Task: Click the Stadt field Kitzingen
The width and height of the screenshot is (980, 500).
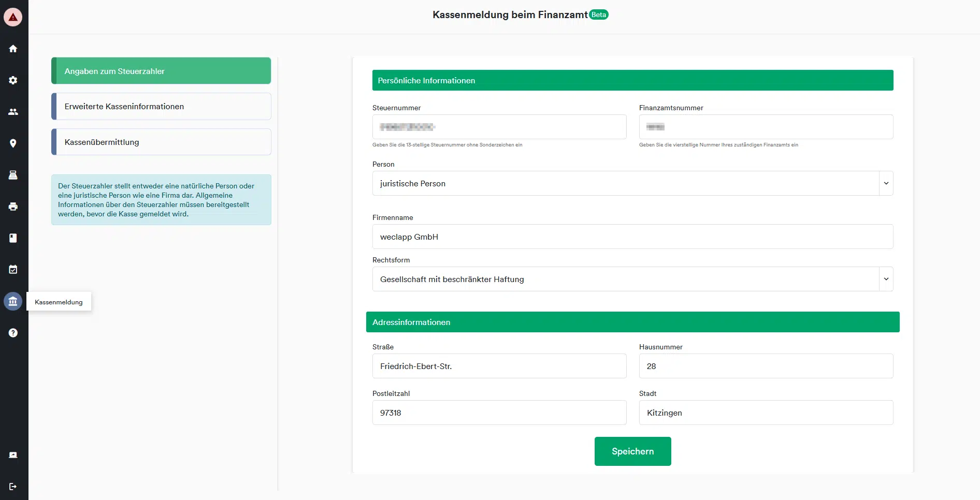Action: [766, 413]
